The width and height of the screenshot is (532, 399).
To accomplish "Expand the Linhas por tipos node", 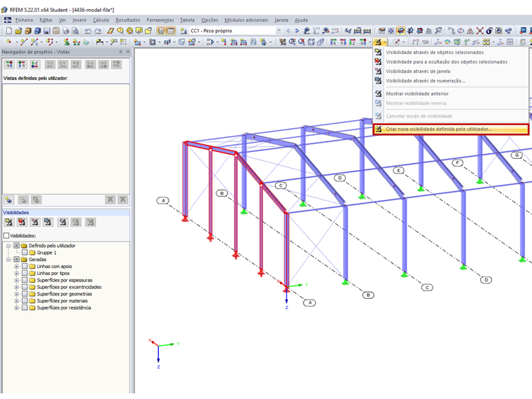I will coord(16,273).
